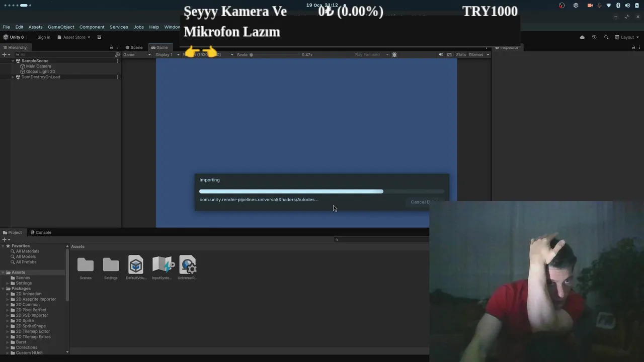
Task: Click the Importing progress bar
Action: click(x=321, y=192)
